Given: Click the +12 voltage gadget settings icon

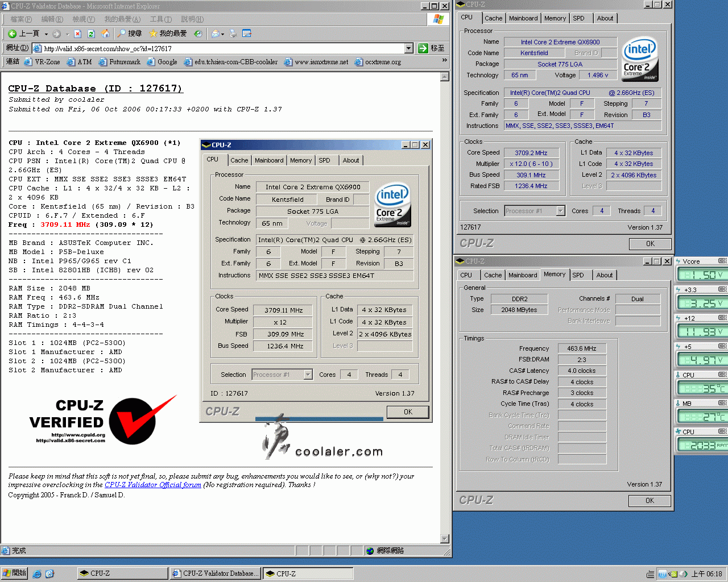Looking at the screenshot, I should pyautogui.click(x=722, y=318).
